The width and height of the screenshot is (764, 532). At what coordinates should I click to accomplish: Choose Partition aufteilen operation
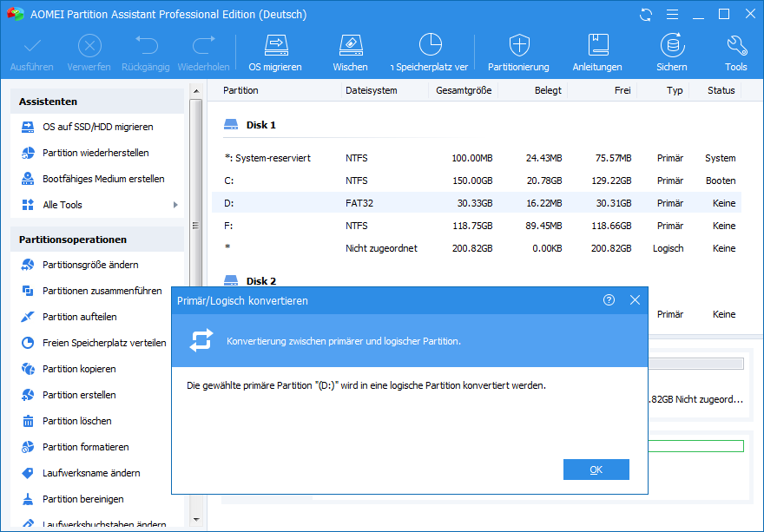(x=79, y=317)
